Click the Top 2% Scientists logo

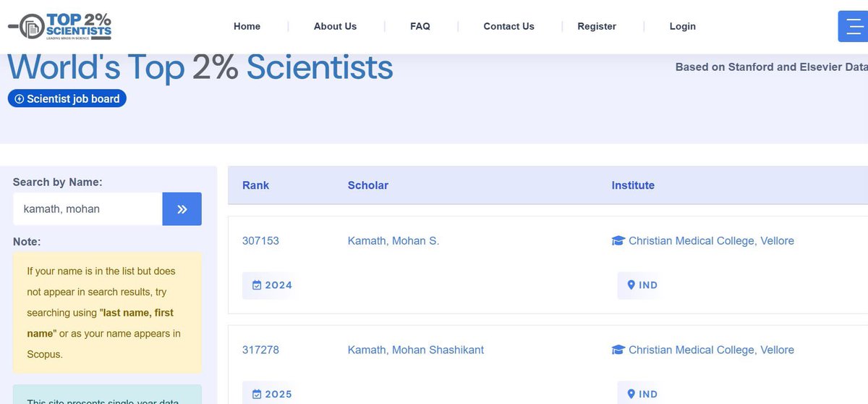click(60, 26)
